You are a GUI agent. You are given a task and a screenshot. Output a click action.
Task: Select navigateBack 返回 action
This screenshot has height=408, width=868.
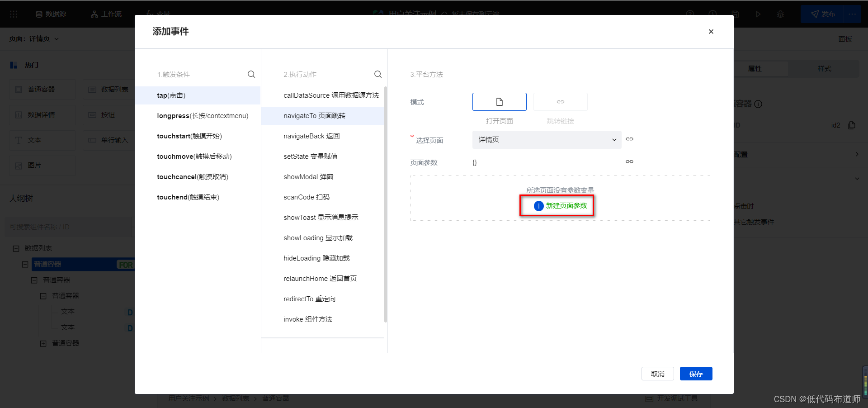(x=323, y=136)
